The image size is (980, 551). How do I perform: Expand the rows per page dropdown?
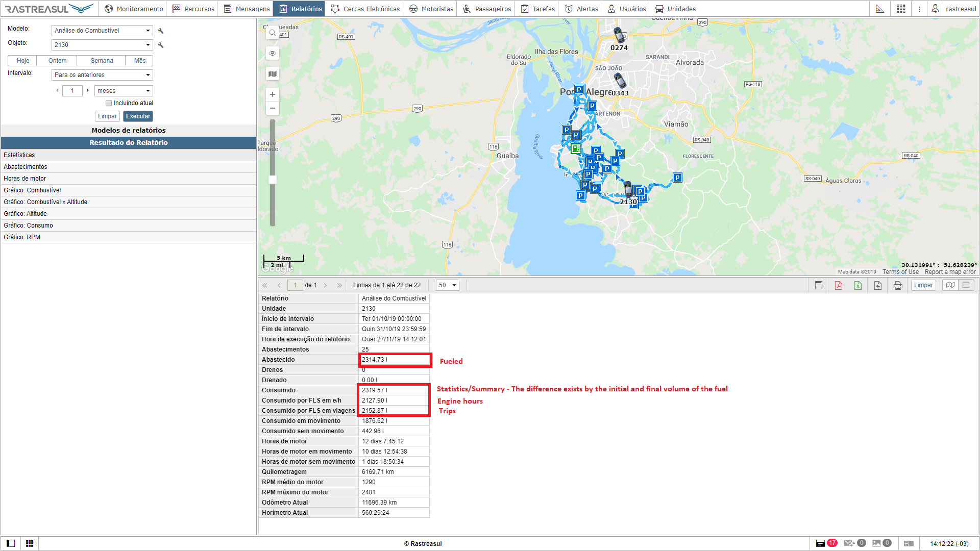pyautogui.click(x=448, y=285)
